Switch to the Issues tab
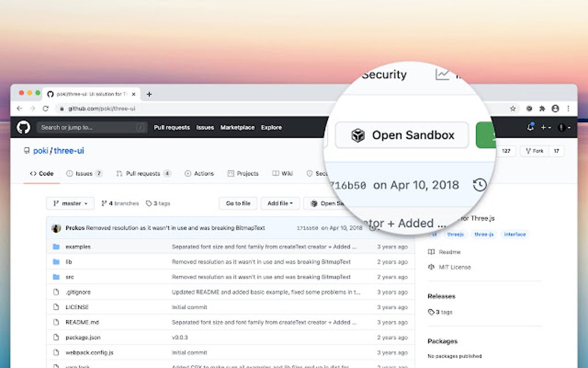 (84, 173)
